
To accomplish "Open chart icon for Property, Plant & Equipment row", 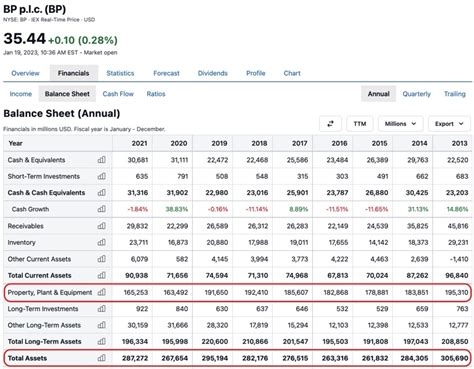I will coord(102,292).
